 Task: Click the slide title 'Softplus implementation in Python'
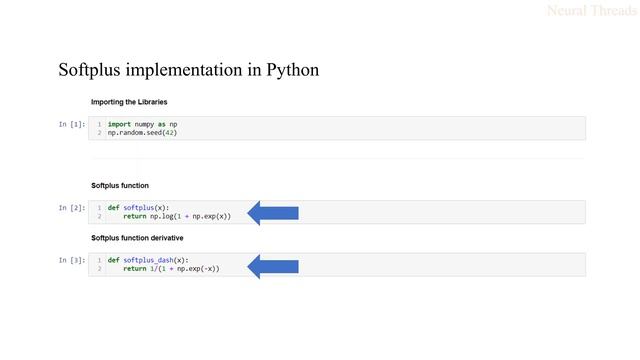click(x=189, y=70)
